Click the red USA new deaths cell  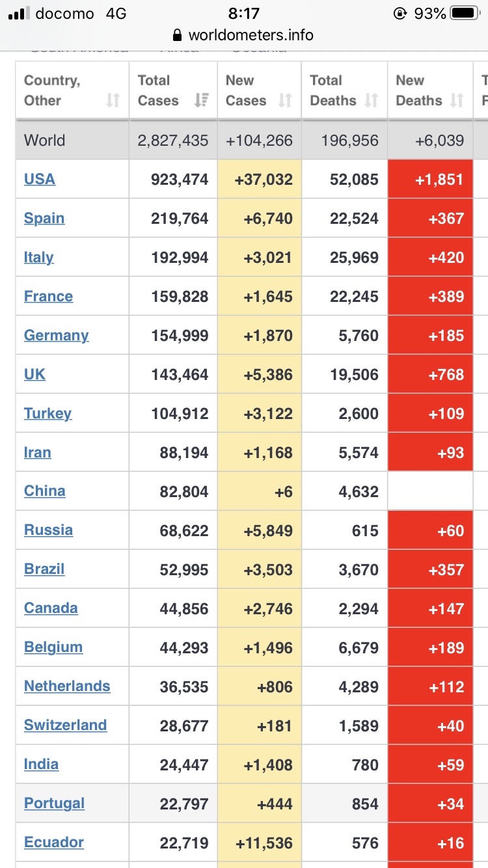point(430,179)
